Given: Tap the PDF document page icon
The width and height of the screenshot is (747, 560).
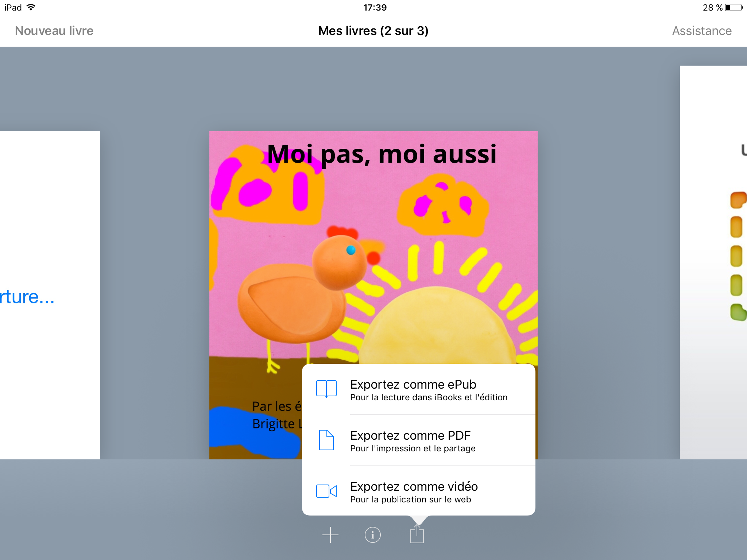Looking at the screenshot, I should tap(326, 440).
